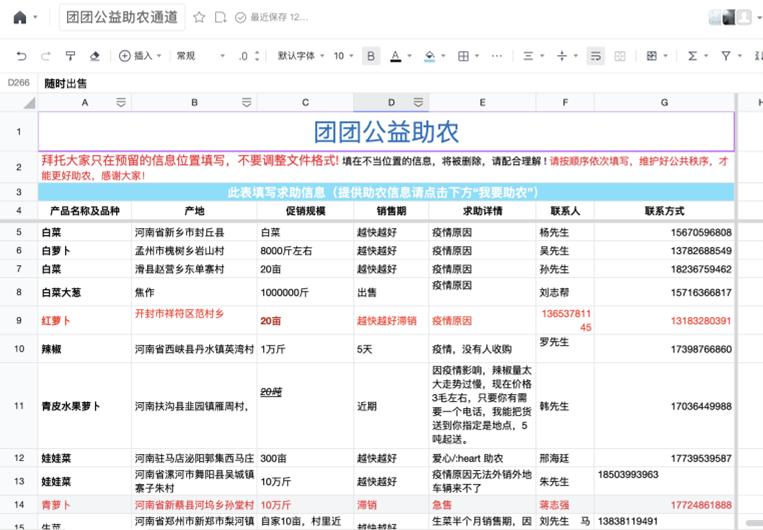The width and height of the screenshot is (763, 530).
Task: Click the clear formatting eraser icon
Action: (x=94, y=56)
